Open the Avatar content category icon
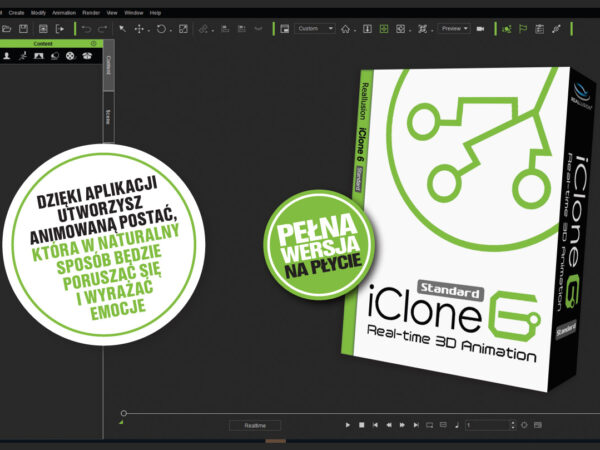 pos(7,57)
